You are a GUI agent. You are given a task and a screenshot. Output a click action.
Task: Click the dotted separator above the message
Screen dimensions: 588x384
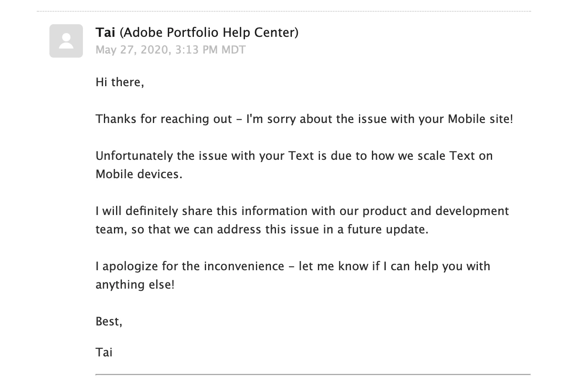click(284, 11)
